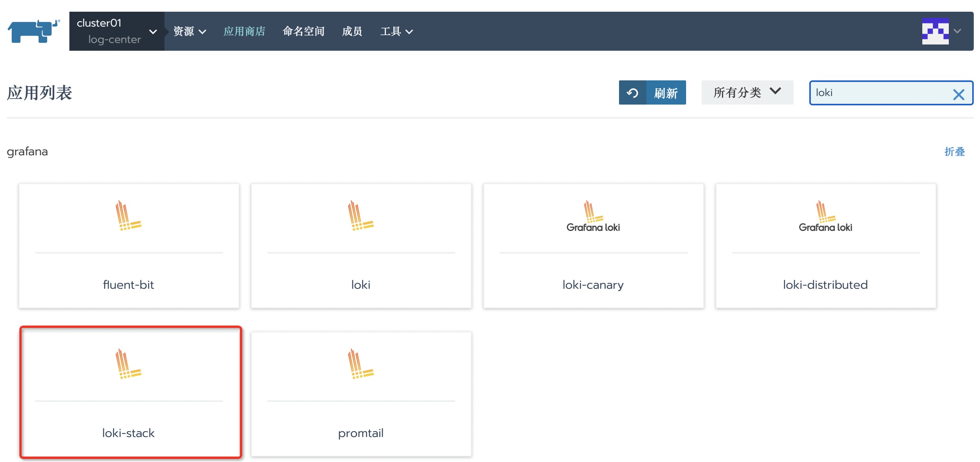Open the 所有分类 category dropdown
The width and height of the screenshot is (980, 462).
tap(747, 92)
